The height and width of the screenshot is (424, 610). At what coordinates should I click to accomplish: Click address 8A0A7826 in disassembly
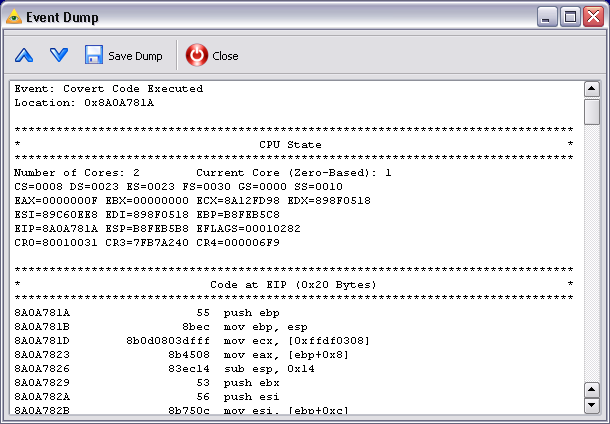[x=42, y=369]
